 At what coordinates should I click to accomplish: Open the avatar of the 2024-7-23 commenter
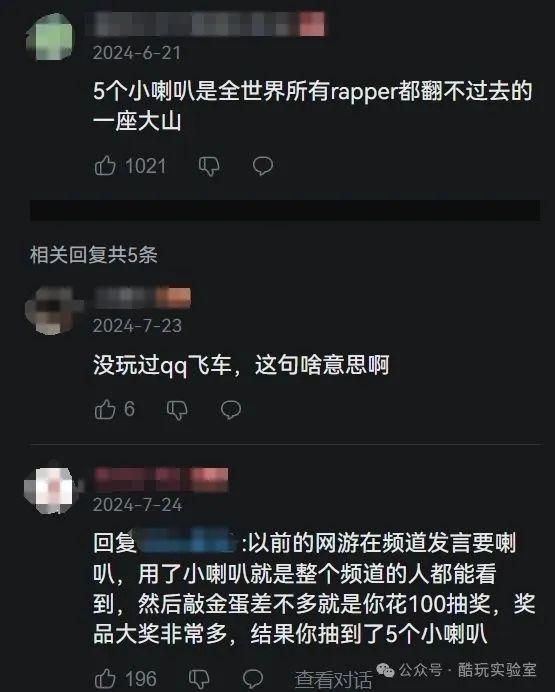point(50,310)
